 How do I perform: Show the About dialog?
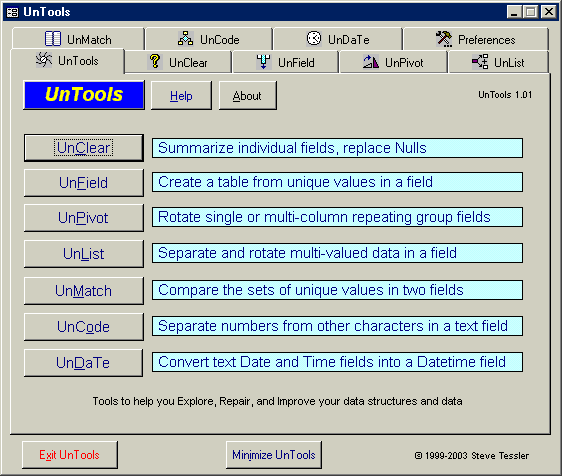click(x=248, y=95)
